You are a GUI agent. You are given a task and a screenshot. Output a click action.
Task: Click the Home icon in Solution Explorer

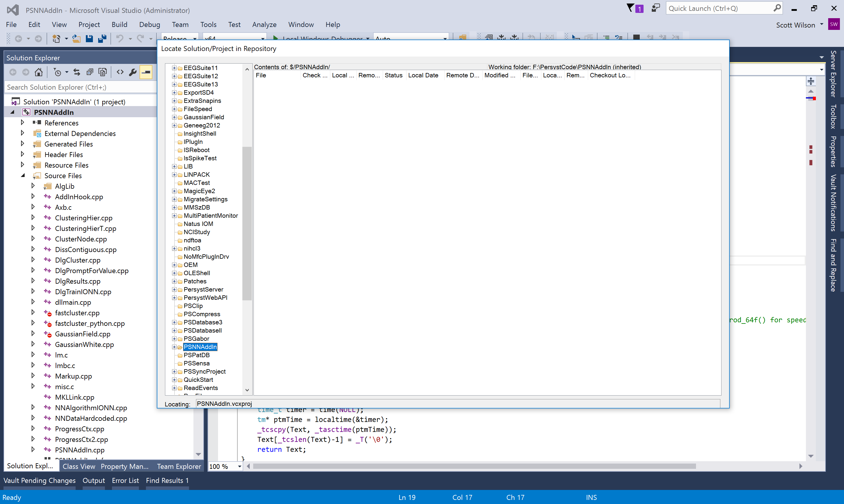(x=39, y=72)
